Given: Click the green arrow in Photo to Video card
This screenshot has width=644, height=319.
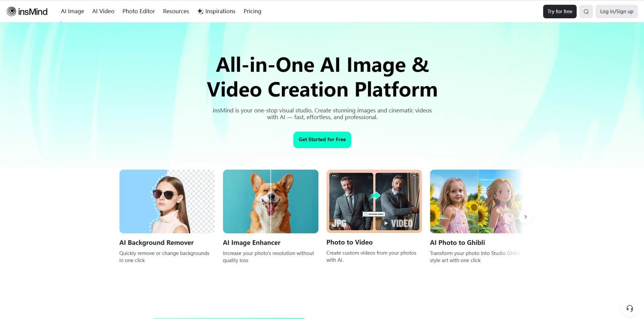Looking at the screenshot, I should [x=374, y=196].
